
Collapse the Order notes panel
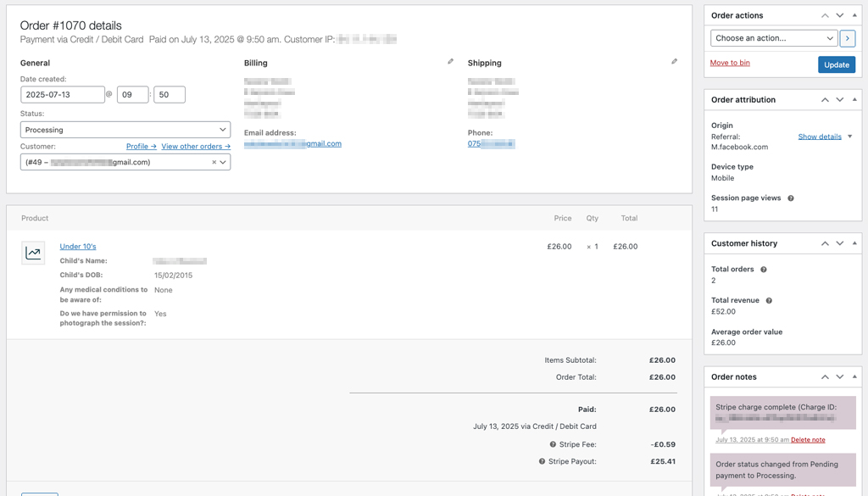[x=854, y=376]
